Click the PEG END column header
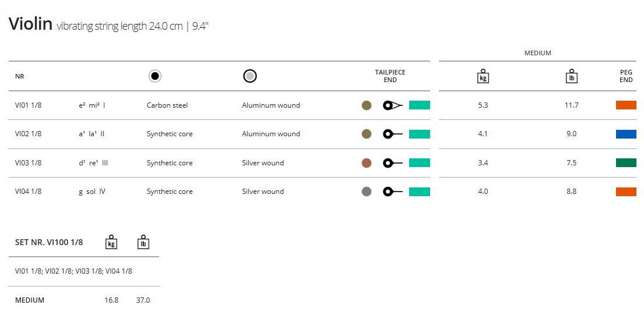 (x=626, y=76)
